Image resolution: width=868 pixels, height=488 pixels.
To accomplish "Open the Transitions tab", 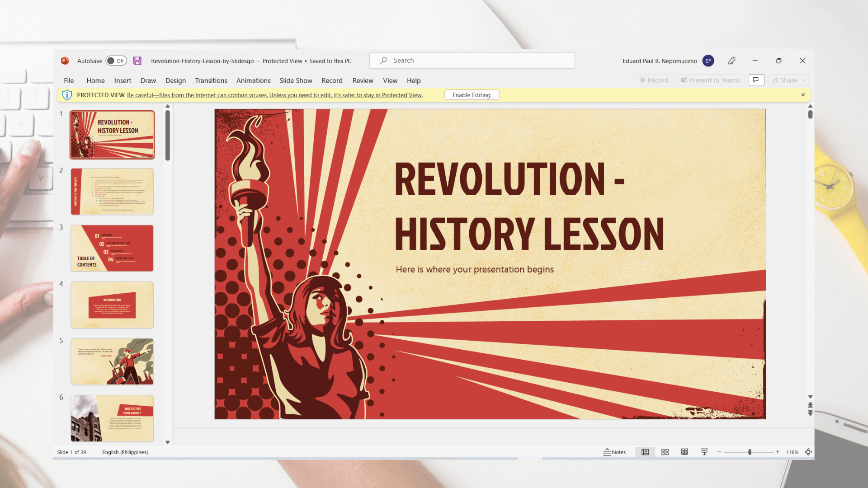I will click(x=211, y=80).
